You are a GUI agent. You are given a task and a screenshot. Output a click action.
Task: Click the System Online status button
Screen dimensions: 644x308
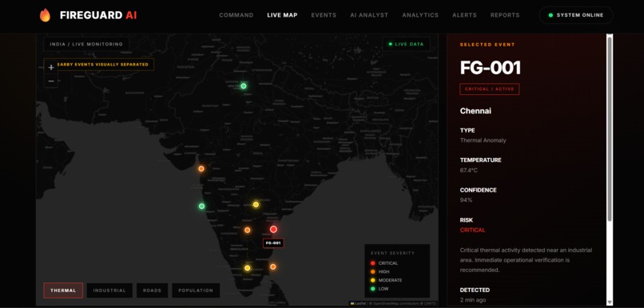tap(576, 15)
